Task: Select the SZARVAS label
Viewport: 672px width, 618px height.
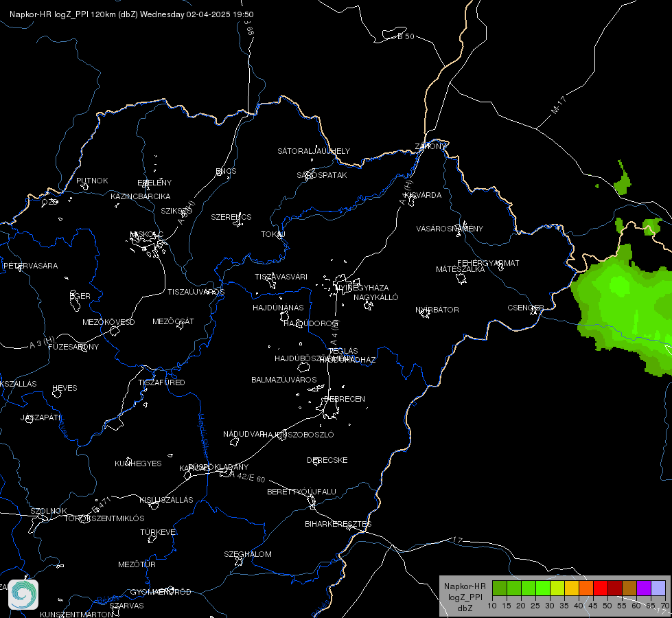Action: 126,606
